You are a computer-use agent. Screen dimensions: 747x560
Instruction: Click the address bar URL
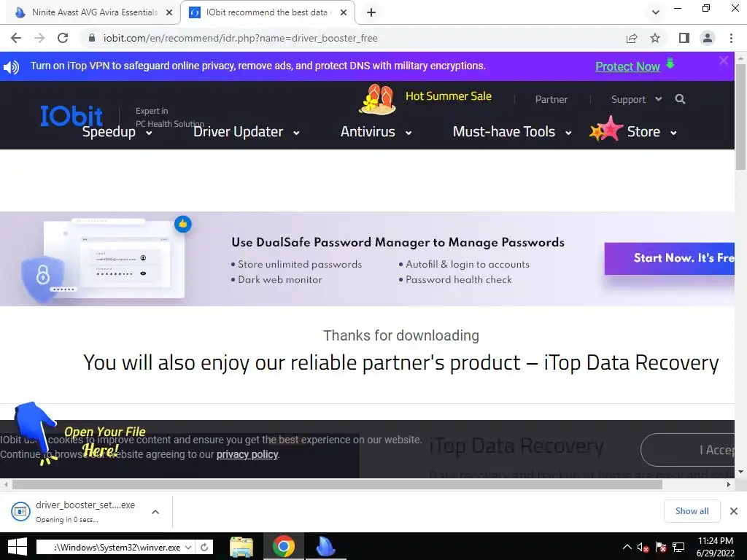[x=241, y=38]
